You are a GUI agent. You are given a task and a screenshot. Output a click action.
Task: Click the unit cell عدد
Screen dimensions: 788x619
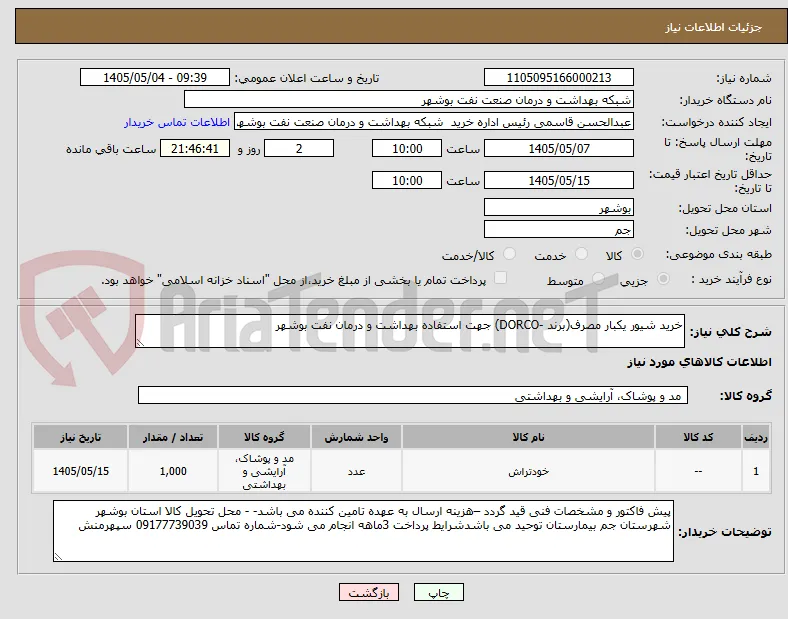tap(356, 471)
